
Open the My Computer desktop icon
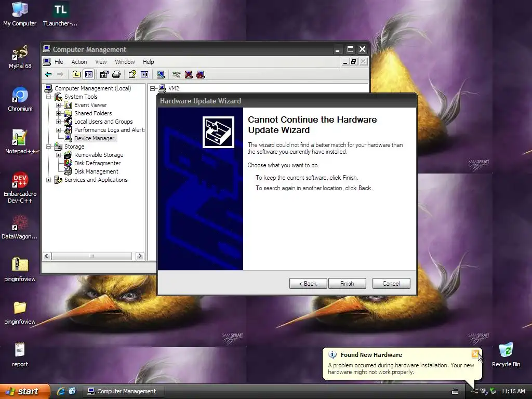(x=20, y=14)
